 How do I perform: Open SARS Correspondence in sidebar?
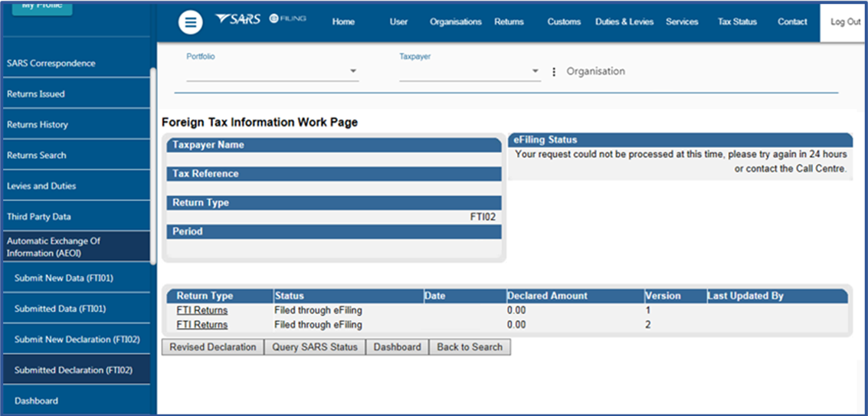tap(51, 64)
